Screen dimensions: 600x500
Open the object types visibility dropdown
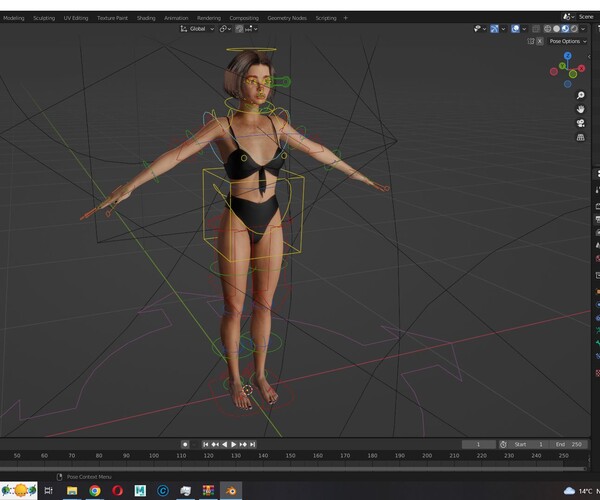[x=480, y=29]
